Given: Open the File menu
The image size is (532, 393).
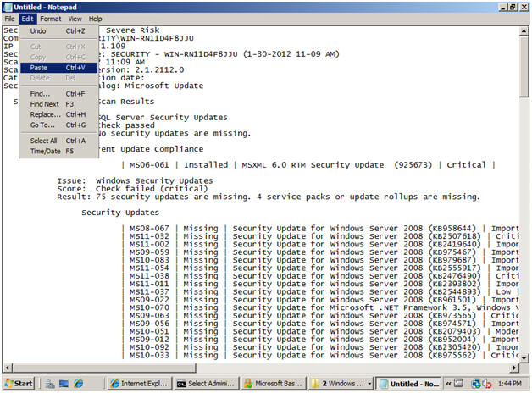Looking at the screenshot, I should click(x=9, y=19).
